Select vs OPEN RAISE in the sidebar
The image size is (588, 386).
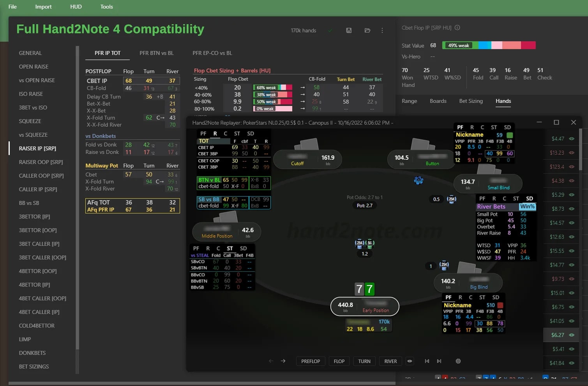tap(37, 80)
